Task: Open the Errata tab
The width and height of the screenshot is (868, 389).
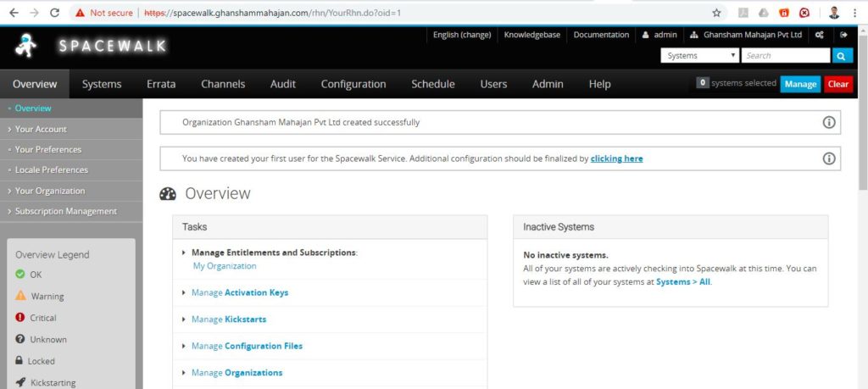Action: [161, 84]
